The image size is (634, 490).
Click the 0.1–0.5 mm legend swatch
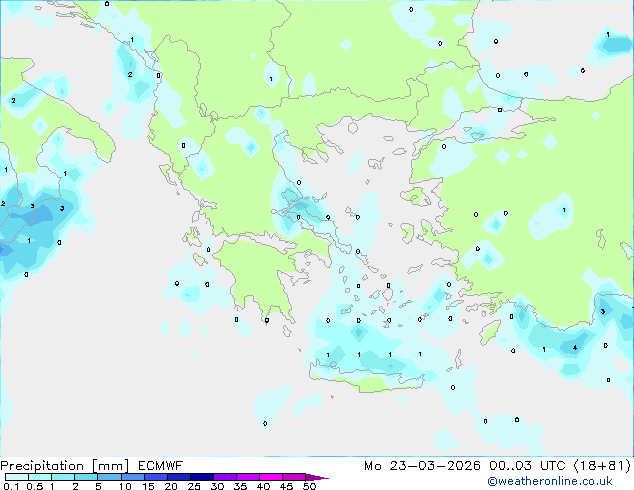click(17, 477)
